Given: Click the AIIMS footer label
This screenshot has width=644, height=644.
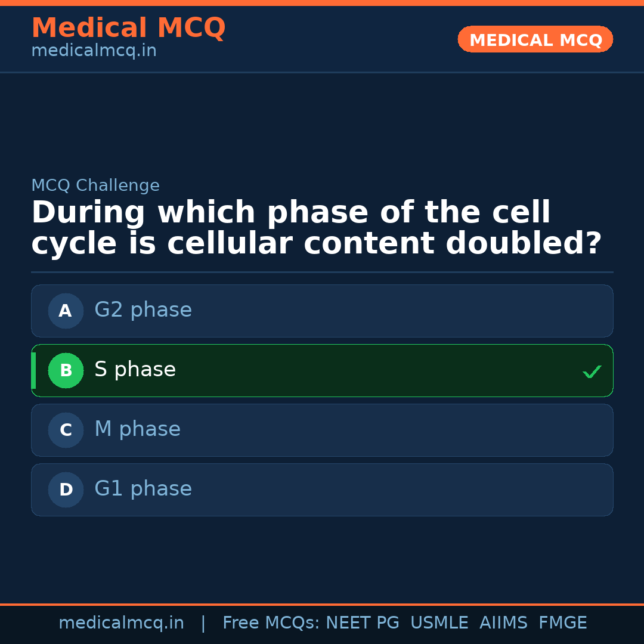Looking at the screenshot, I should [x=504, y=622].
